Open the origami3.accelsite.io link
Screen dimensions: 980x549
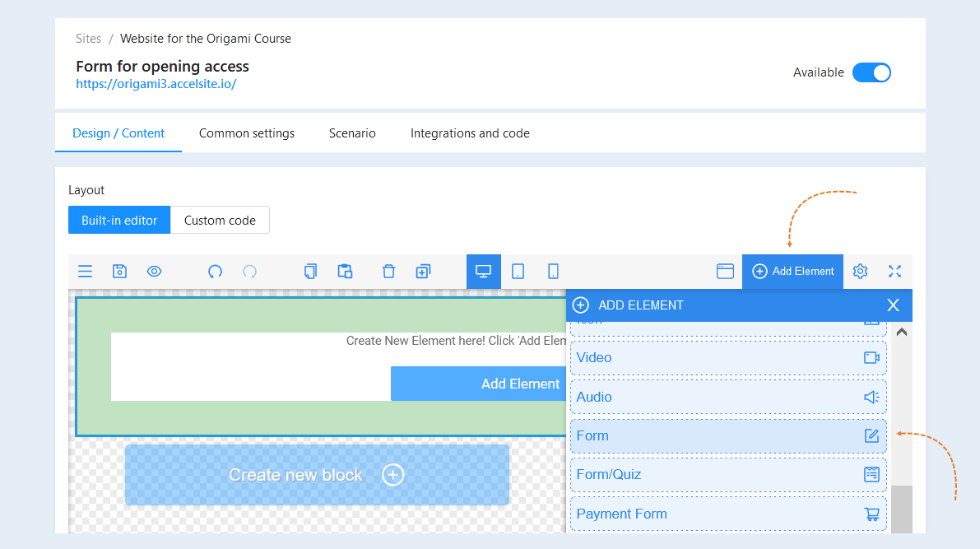tap(156, 84)
